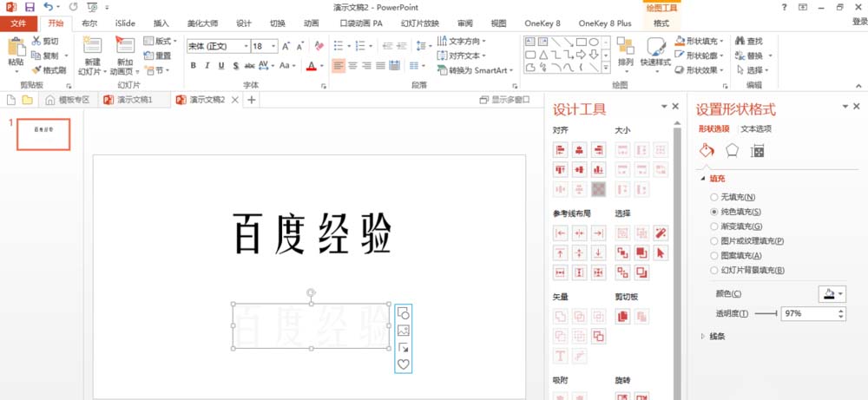Click the heart icon beside the text box

403,364
